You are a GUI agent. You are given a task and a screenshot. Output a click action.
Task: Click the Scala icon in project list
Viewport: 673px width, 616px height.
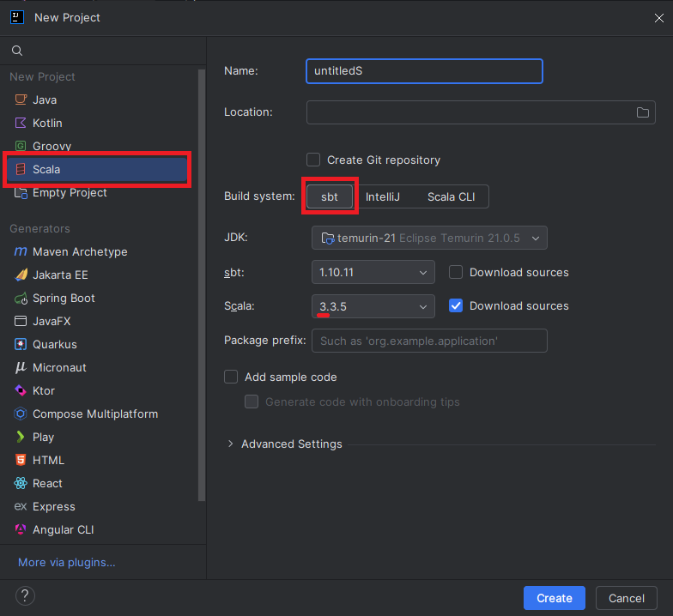point(21,170)
